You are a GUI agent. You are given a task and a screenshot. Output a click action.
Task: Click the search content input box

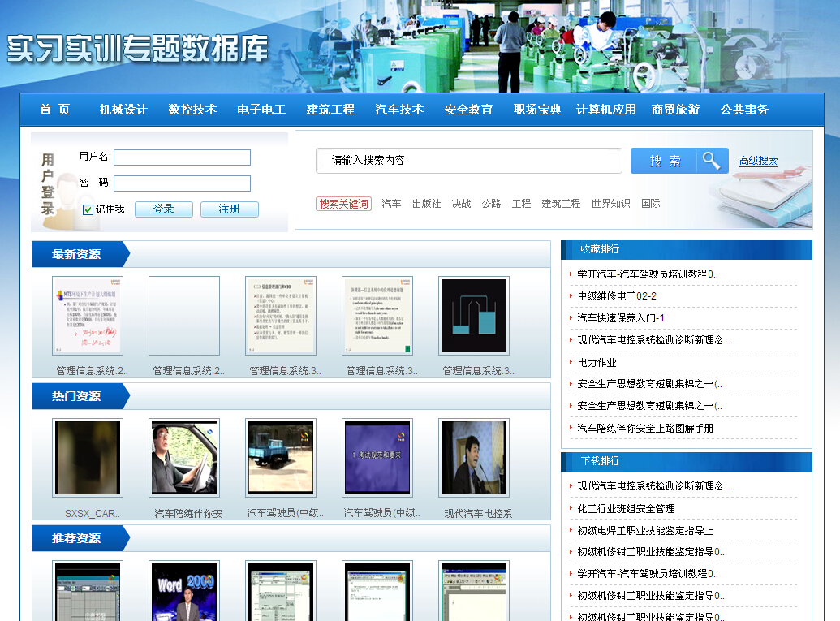point(468,161)
